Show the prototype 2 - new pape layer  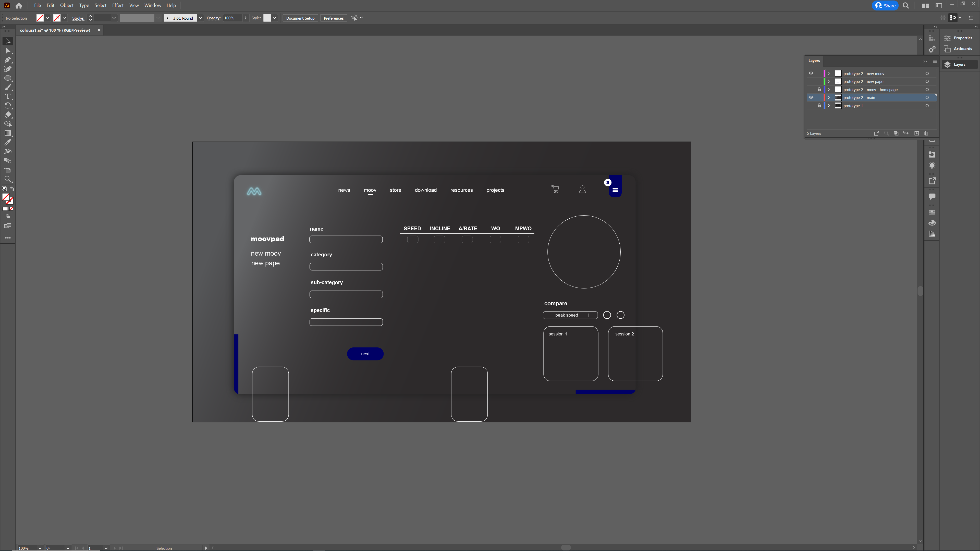click(811, 82)
